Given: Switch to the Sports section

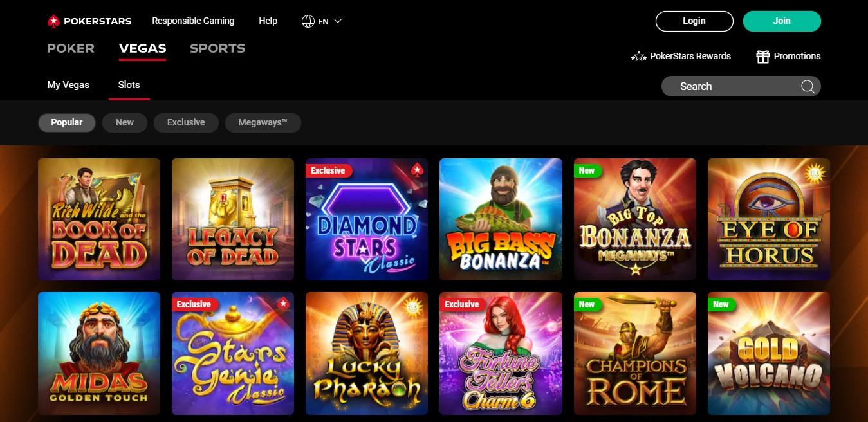Looking at the screenshot, I should (217, 48).
